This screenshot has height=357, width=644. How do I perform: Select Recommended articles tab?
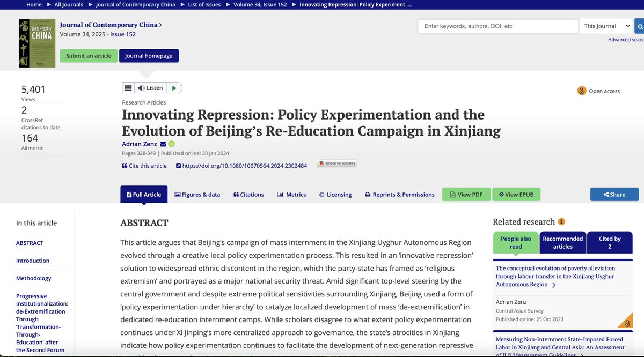[562, 242]
